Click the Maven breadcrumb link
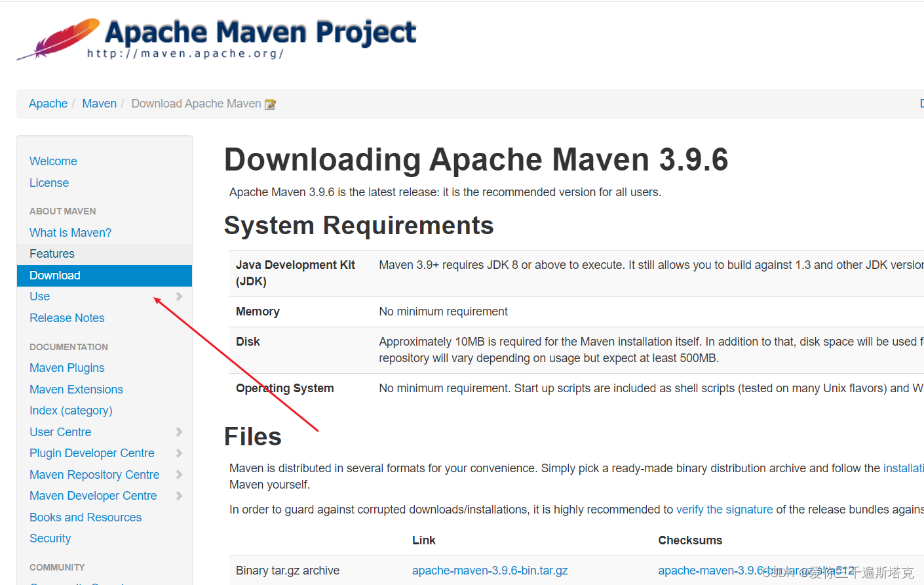 (x=99, y=103)
